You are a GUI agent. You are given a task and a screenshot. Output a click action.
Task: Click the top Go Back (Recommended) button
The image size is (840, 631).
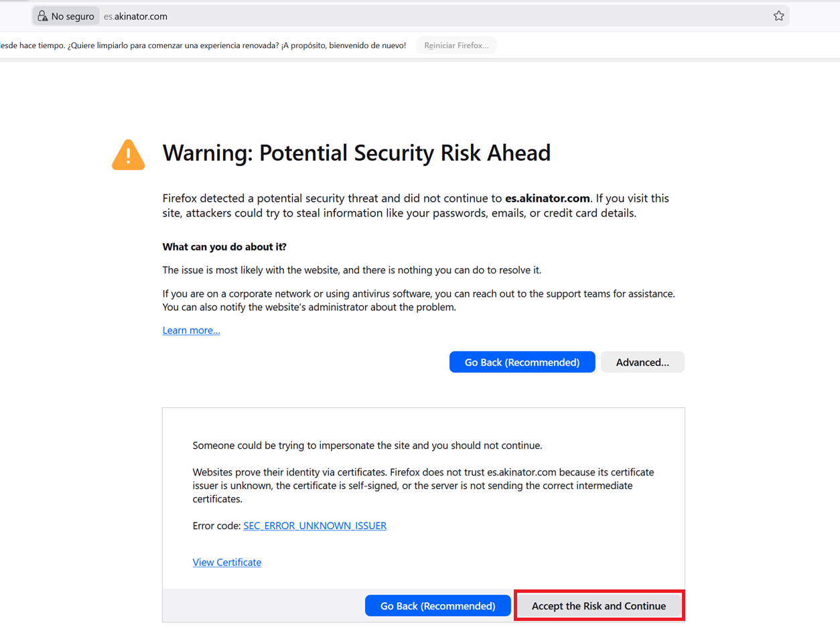pos(522,362)
